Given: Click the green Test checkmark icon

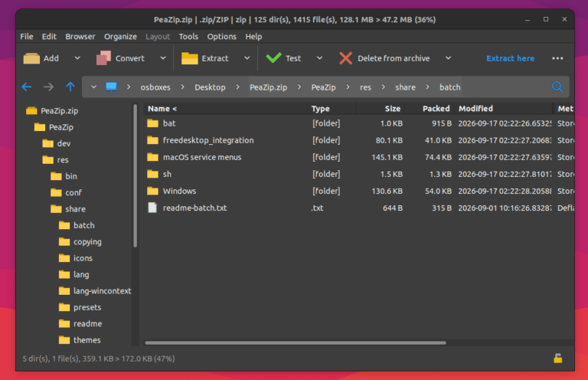Looking at the screenshot, I should [273, 57].
